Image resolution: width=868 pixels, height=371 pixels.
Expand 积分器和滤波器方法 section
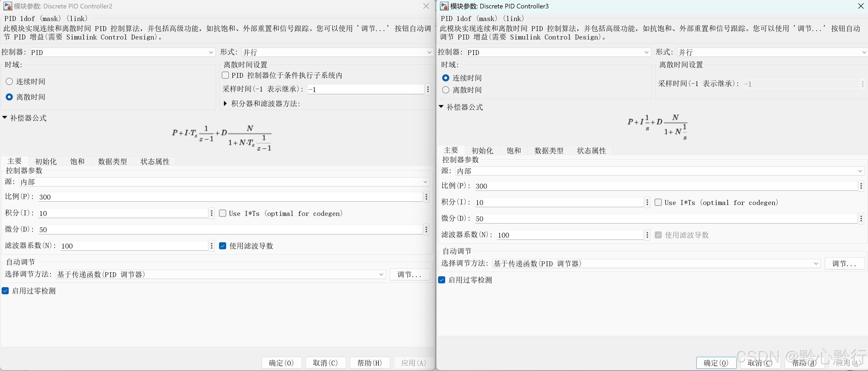pyautogui.click(x=225, y=104)
